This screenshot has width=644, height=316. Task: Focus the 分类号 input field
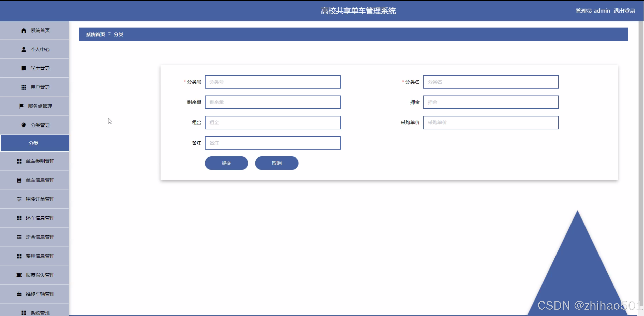pos(272,82)
